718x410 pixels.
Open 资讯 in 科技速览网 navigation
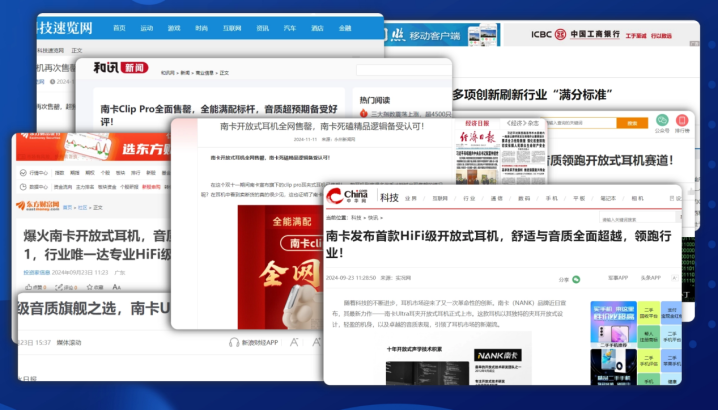(x=262, y=28)
